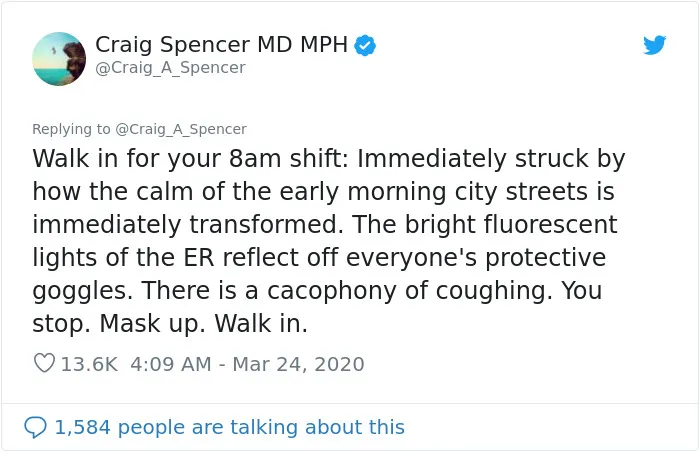Click the 'bright fluorescent' words in the tweet

point(511,225)
